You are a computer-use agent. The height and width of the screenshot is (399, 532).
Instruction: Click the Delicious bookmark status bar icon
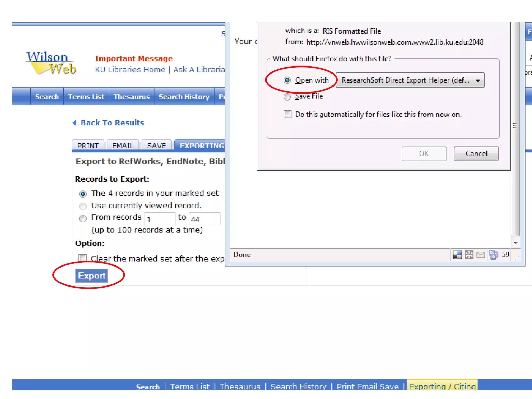(x=457, y=255)
